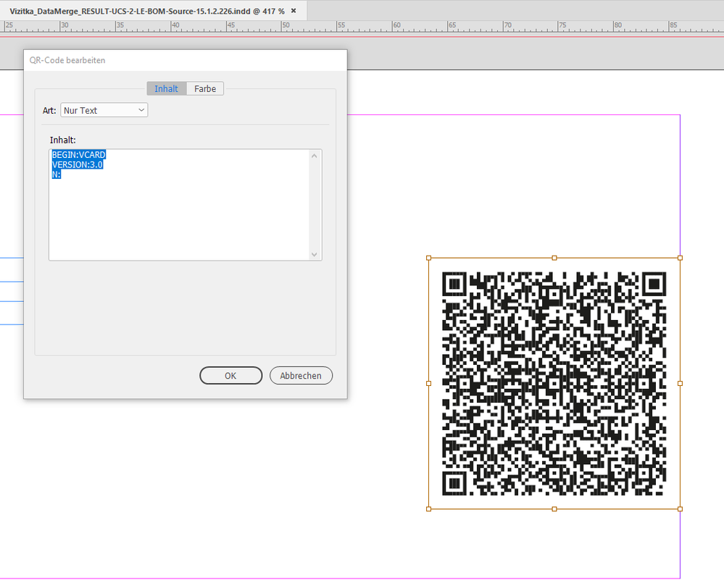Click the QR-Code bearbeiten dialog title

click(67, 60)
